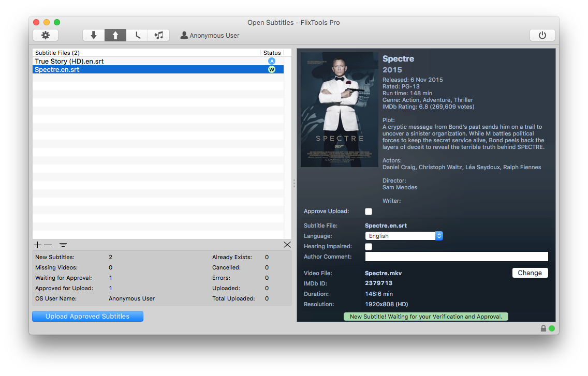Click the resolution value 1920x808 (HD)
The height and width of the screenshot is (376, 588).
pos(387,304)
